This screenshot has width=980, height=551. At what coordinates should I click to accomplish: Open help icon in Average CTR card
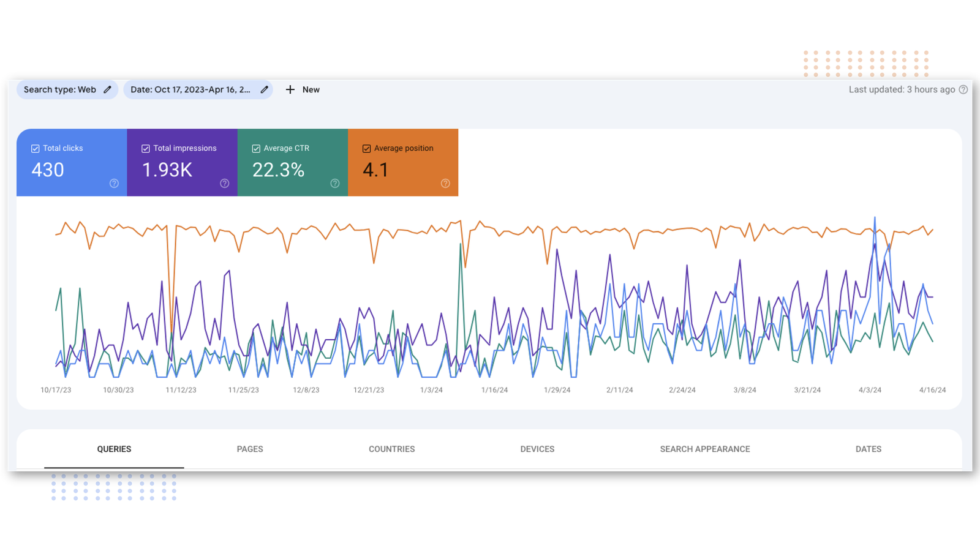point(335,184)
